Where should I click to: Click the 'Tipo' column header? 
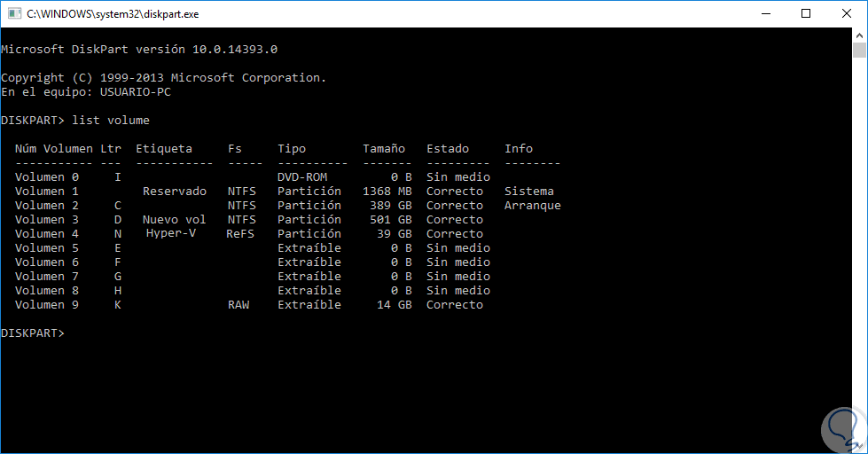coord(292,148)
